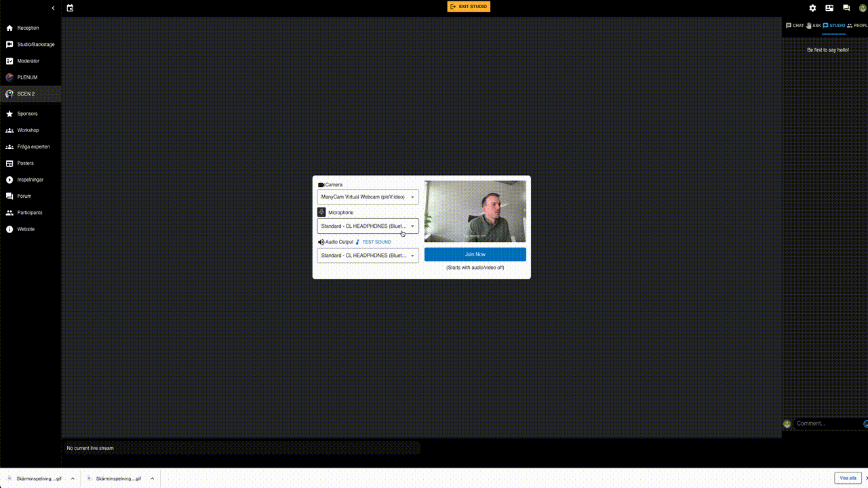Switch to the CHAT tab

pyautogui.click(x=795, y=26)
